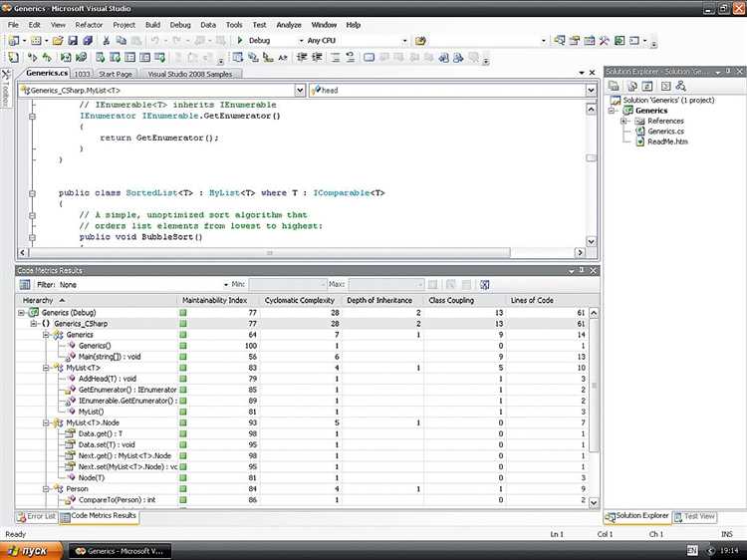The image size is (747, 560).
Task: Open the Build menu
Action: [x=152, y=25]
